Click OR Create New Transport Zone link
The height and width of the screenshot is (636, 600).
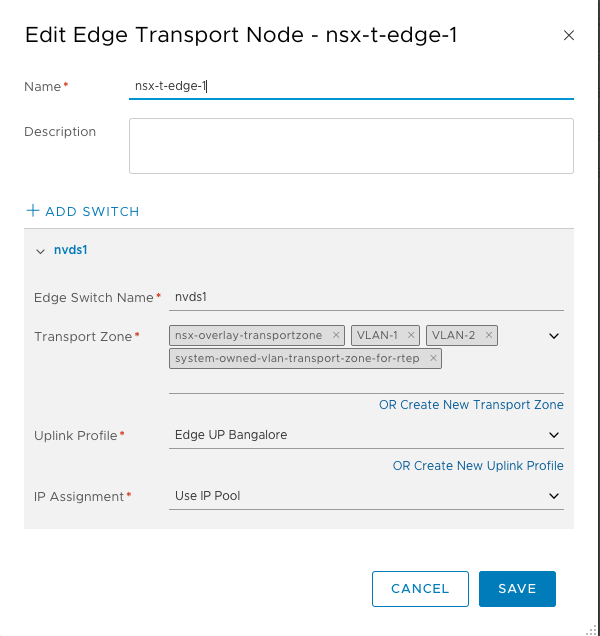point(471,405)
